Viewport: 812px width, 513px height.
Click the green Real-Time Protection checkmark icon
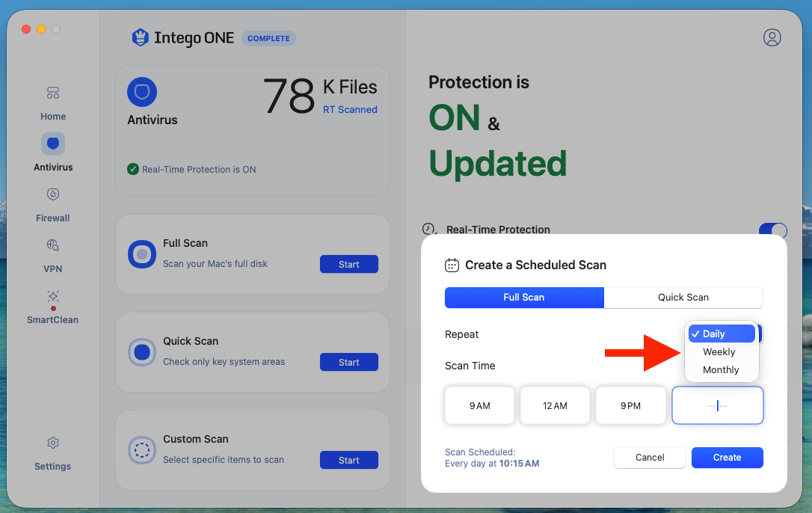tap(133, 169)
